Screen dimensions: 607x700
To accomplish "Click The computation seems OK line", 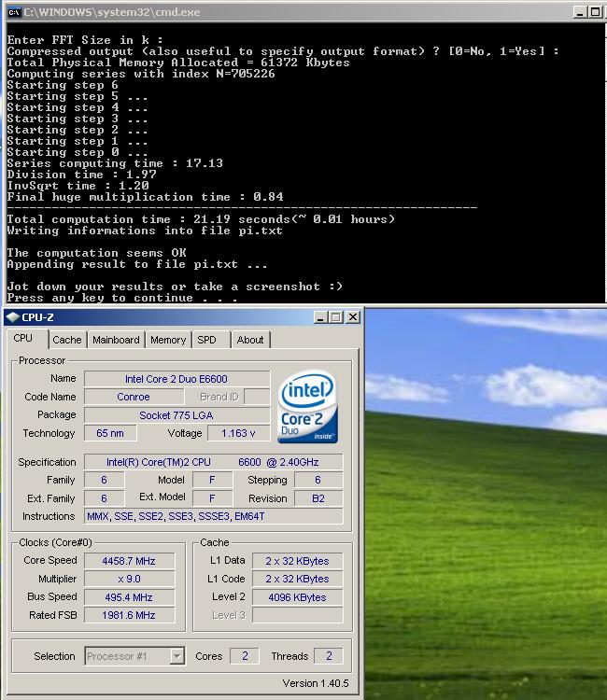I will pos(96,253).
